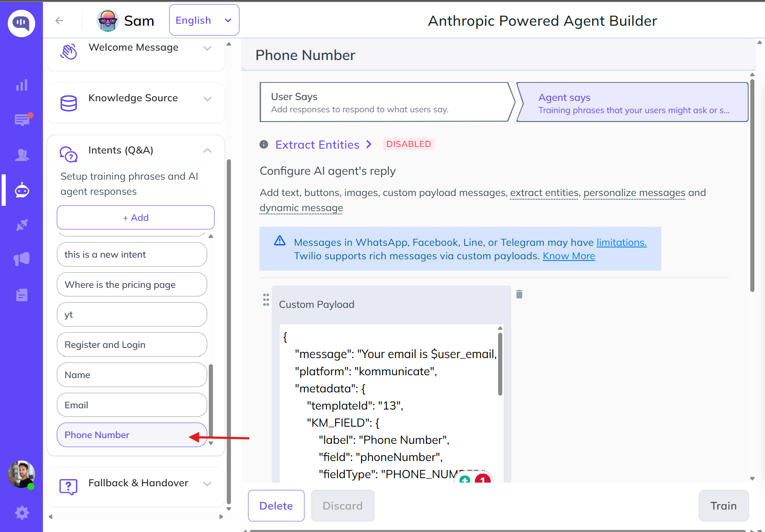Click the Delete button

coord(276,506)
